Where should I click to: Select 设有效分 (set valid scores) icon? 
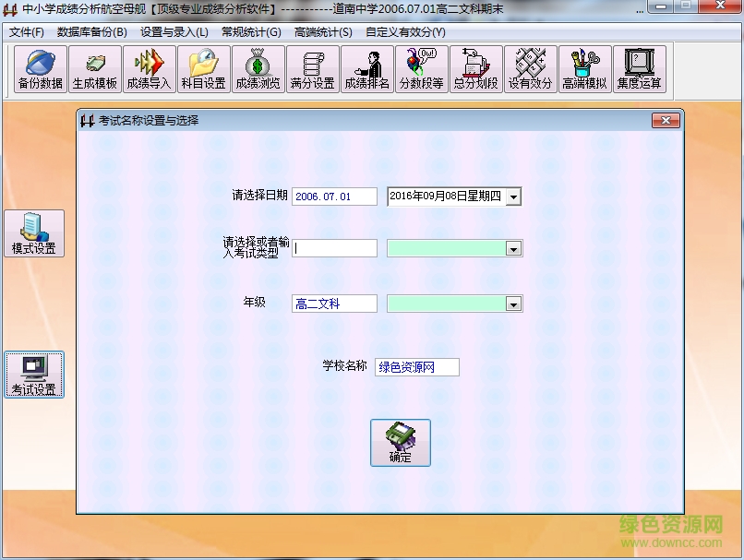(530, 68)
